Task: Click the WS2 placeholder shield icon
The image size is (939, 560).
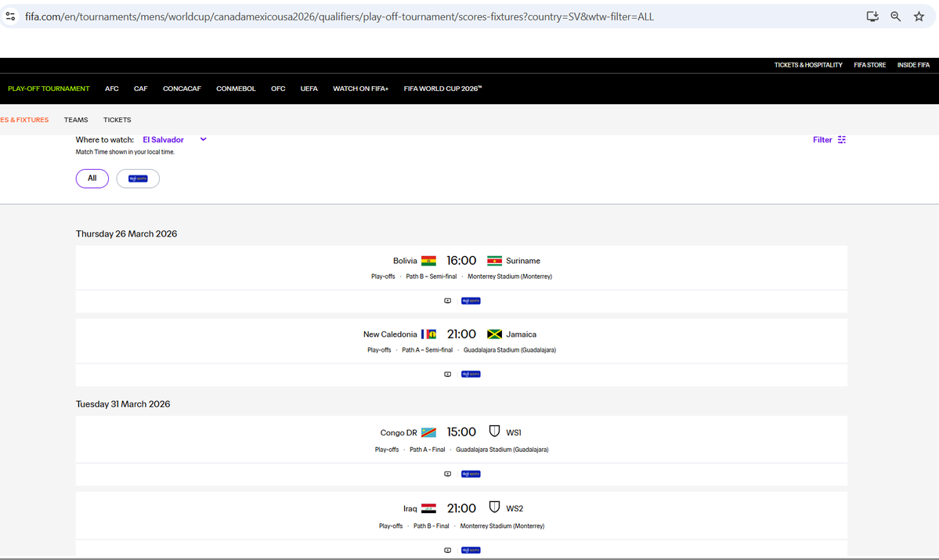Action: coord(494,508)
